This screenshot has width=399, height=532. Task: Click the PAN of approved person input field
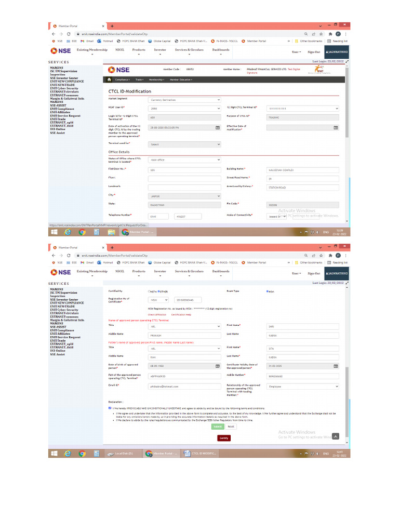pos(184,376)
